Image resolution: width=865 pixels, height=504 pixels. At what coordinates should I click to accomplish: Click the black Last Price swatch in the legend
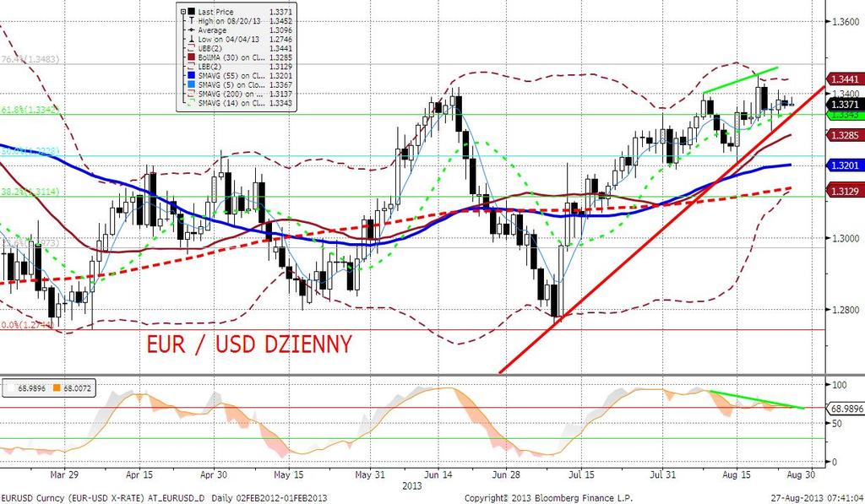pyautogui.click(x=192, y=12)
